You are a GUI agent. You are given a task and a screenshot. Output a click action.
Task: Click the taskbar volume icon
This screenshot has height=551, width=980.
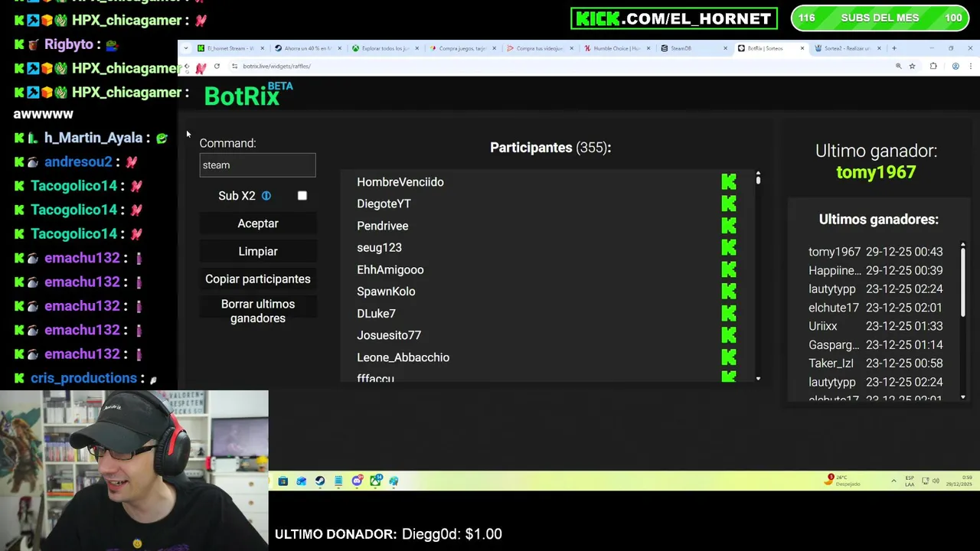pos(936,481)
